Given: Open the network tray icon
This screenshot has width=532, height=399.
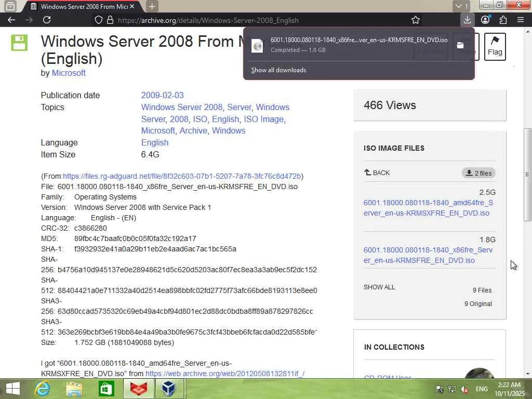Looking at the screenshot, I should click(452, 389).
